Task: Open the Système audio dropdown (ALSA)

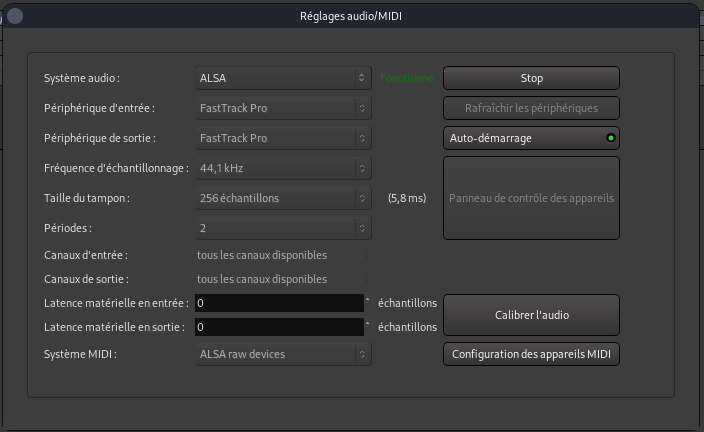Action: [284, 78]
